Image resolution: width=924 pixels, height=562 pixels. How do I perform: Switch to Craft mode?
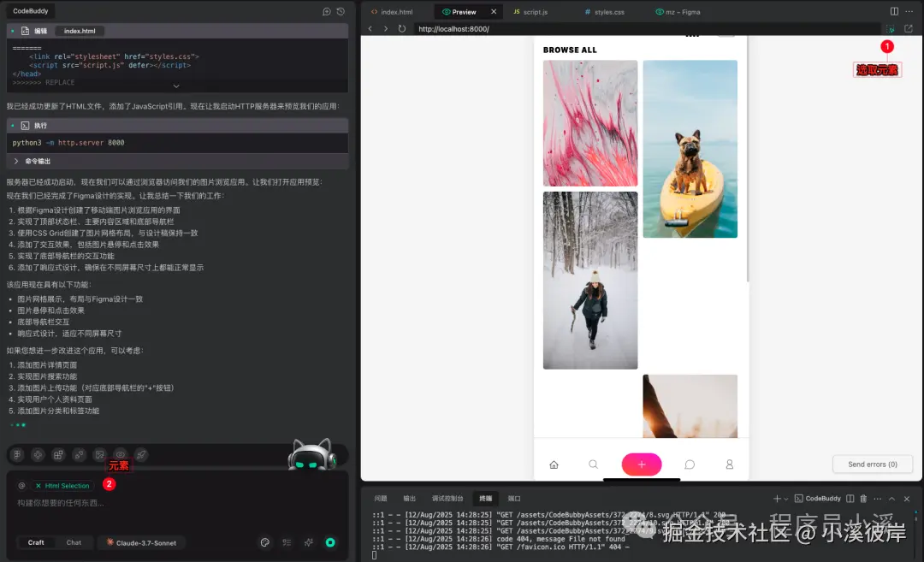[x=36, y=542]
